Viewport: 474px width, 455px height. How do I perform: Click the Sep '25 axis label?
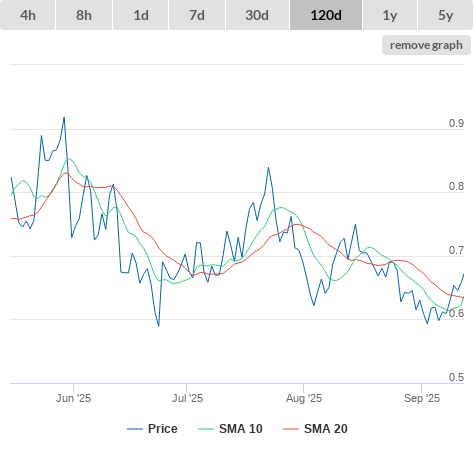[x=422, y=398]
